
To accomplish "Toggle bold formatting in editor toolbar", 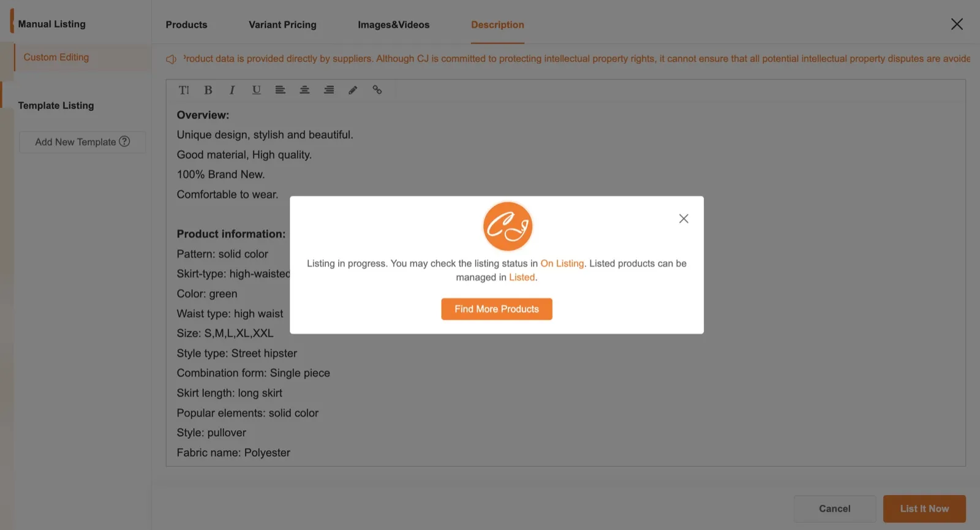I will 208,90.
